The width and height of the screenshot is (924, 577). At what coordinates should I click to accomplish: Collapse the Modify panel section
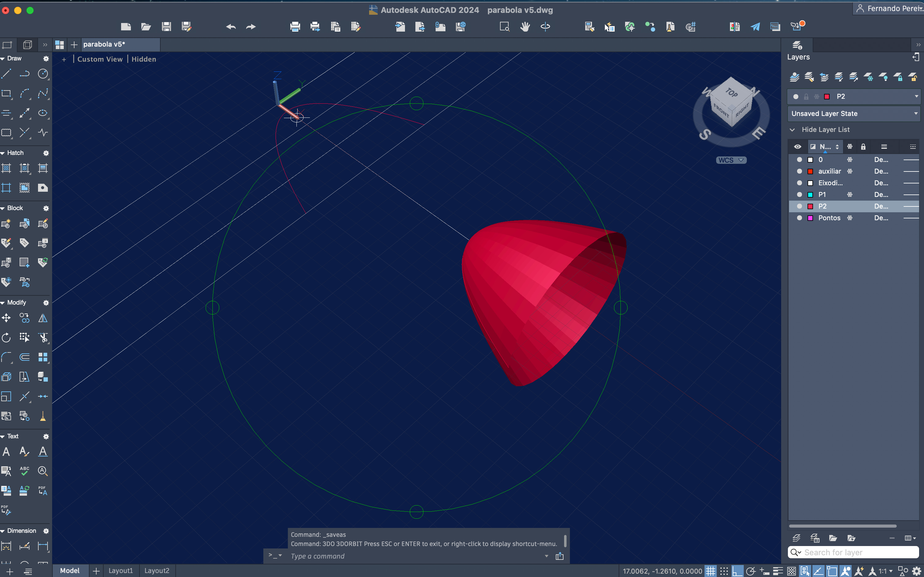[3, 303]
